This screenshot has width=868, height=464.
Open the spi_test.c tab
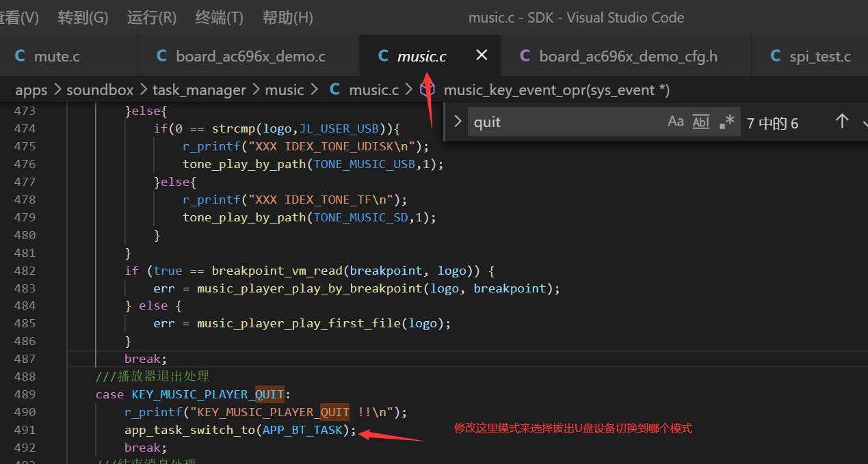(811, 56)
